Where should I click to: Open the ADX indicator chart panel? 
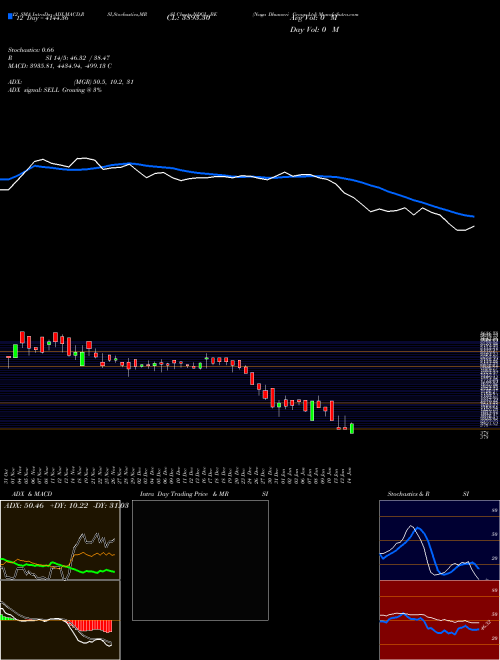(60, 540)
